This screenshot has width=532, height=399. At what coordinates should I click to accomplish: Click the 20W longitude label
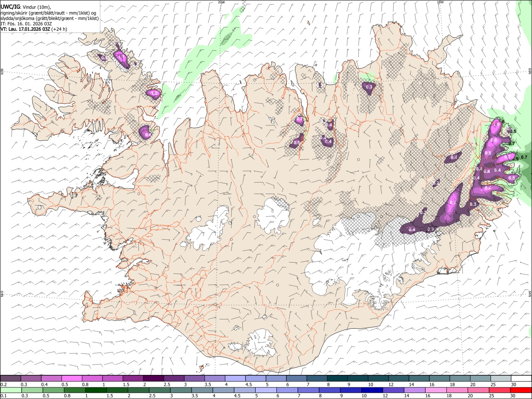(221, 2)
